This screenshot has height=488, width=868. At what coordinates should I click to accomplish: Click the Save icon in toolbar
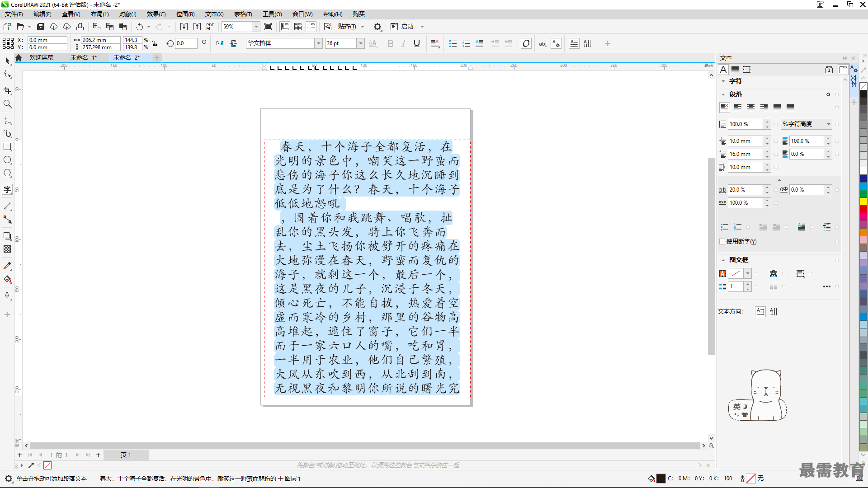click(x=41, y=27)
